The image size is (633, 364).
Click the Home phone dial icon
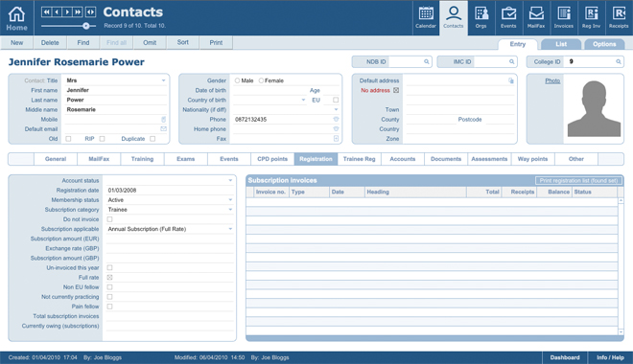[336, 129]
